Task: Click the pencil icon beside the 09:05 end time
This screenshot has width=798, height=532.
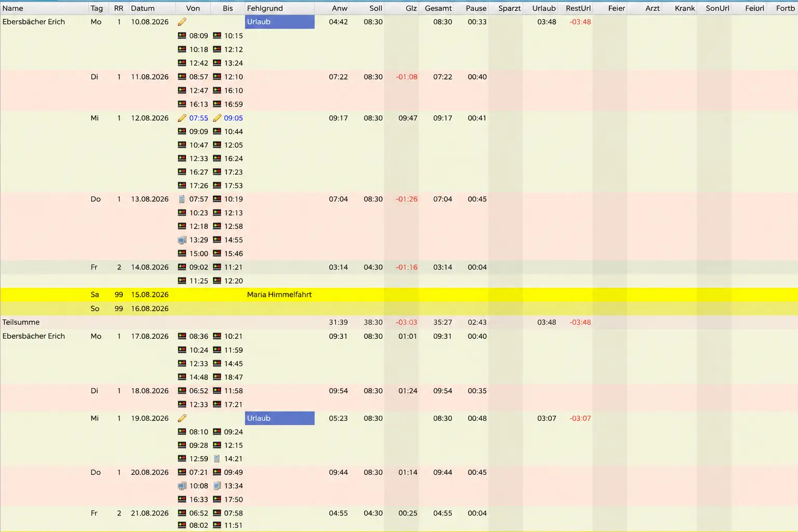Action: pyautogui.click(x=217, y=118)
